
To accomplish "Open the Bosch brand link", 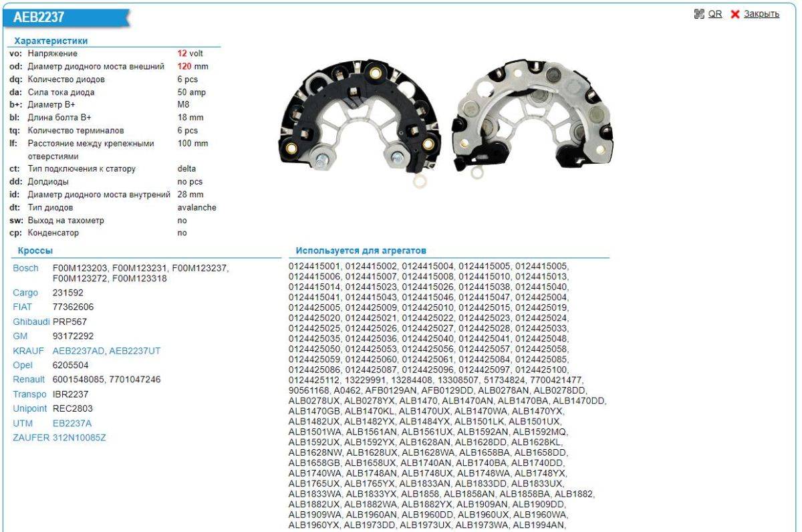I will point(25,268).
